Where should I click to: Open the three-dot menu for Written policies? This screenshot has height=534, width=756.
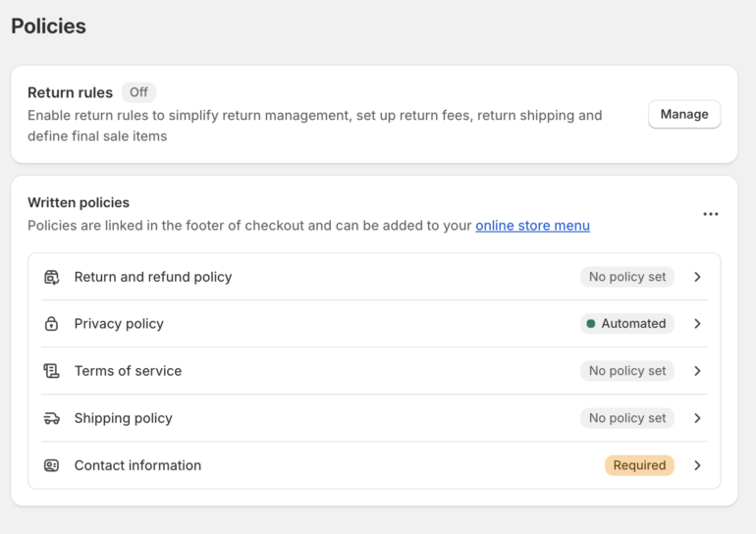coord(711,214)
